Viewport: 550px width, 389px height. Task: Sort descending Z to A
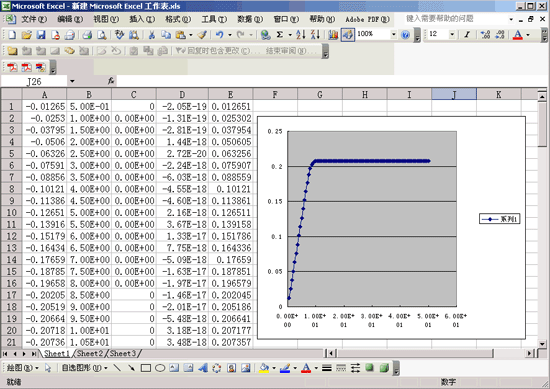pos(315,35)
